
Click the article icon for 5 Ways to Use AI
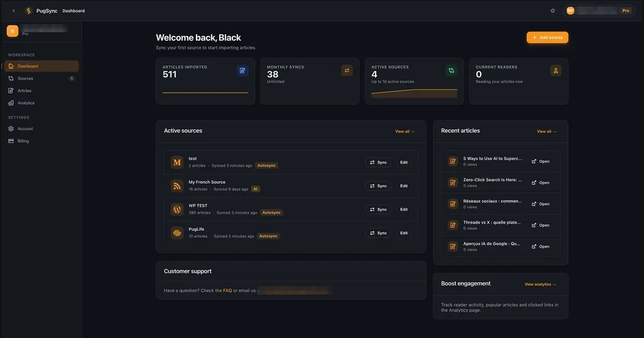453,161
